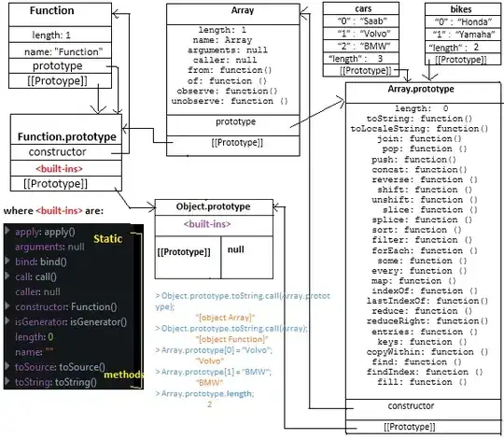Select the Array box title
The height and width of the screenshot is (439, 504).
pos(243,10)
